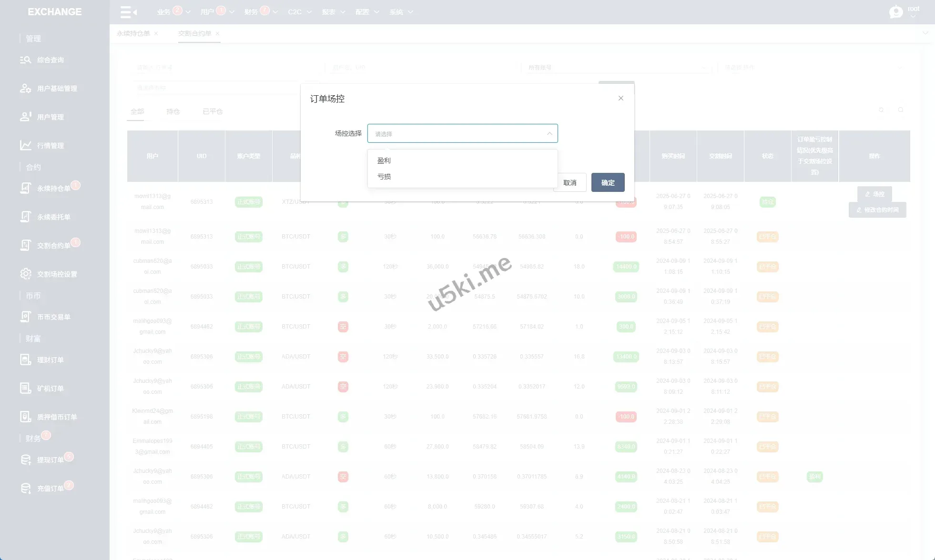Open 行情管理 chart icon in sidebar
Viewport: 935px width, 560px height.
click(25, 146)
